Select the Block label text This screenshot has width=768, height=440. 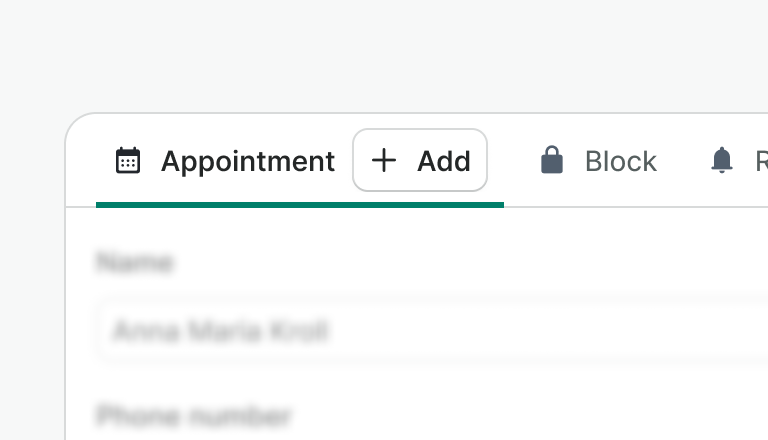coord(620,161)
